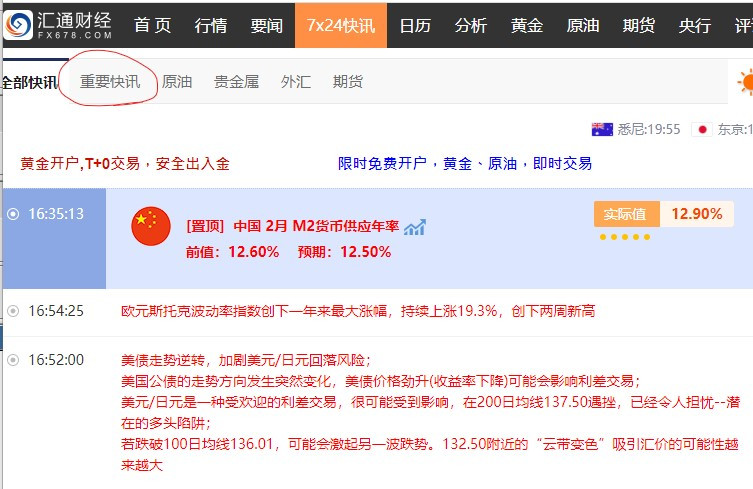
Task: Open the 首页 home menu item
Action: 153,25
